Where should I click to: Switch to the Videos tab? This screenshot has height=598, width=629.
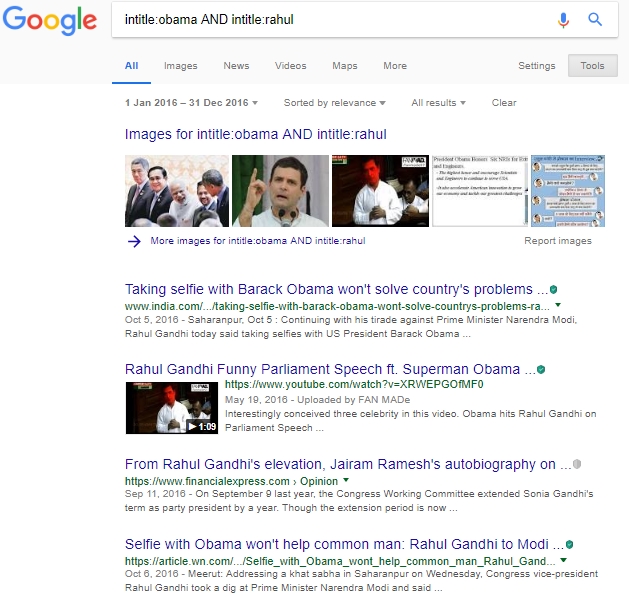coord(290,66)
